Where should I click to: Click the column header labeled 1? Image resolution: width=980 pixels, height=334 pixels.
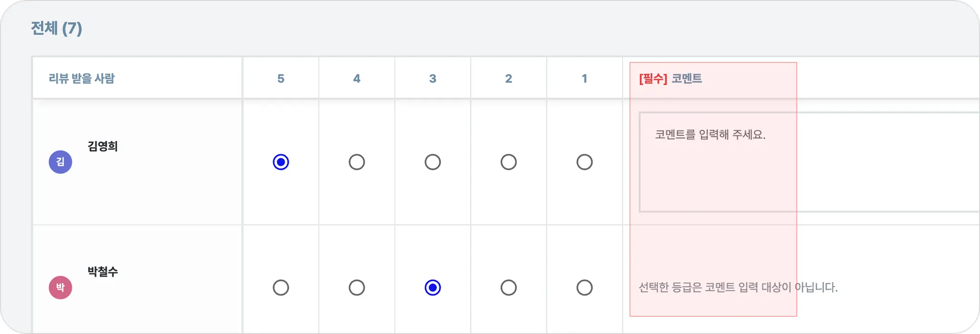coord(584,78)
